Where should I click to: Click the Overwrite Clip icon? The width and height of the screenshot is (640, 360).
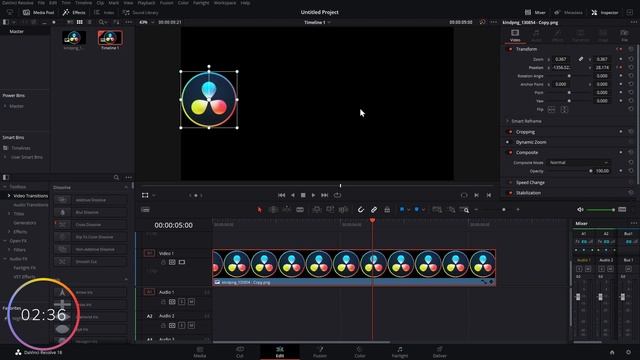point(330,209)
